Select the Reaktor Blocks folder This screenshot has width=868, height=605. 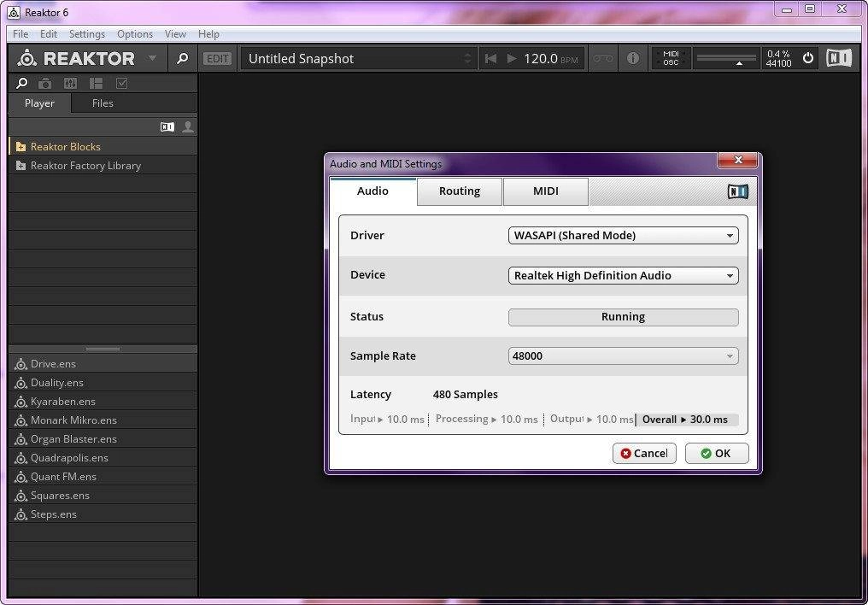tap(103, 147)
